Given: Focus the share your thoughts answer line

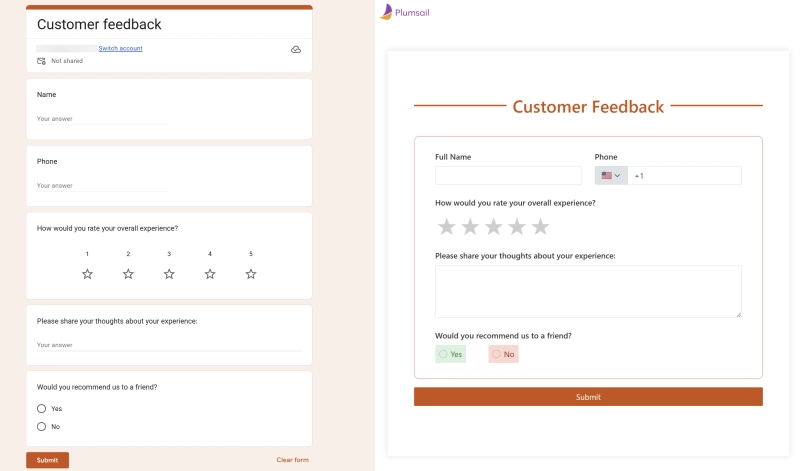Looking at the screenshot, I should click(169, 345).
